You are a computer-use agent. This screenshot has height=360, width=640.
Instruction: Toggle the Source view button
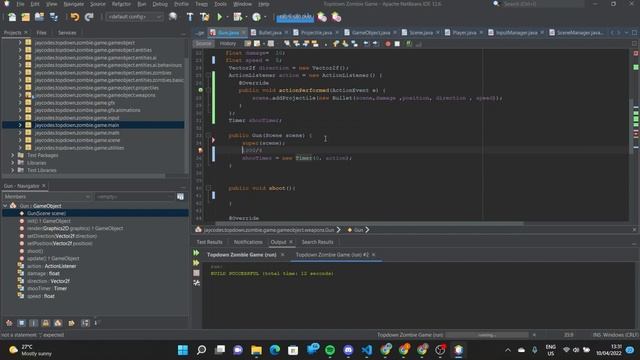tap(204, 44)
